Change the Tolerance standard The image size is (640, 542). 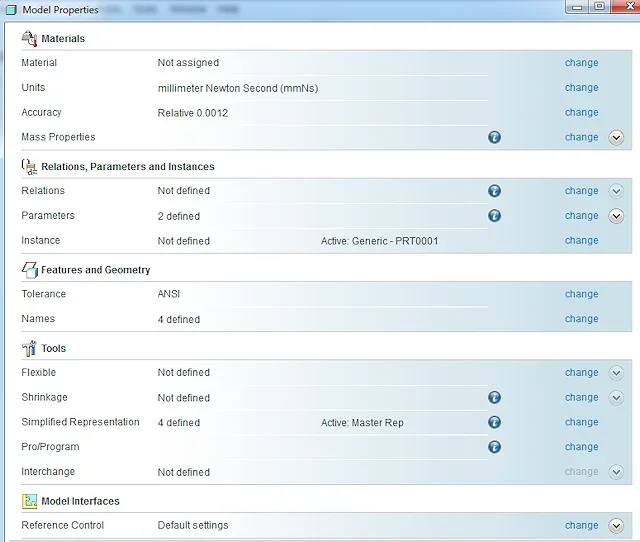[x=581, y=295]
